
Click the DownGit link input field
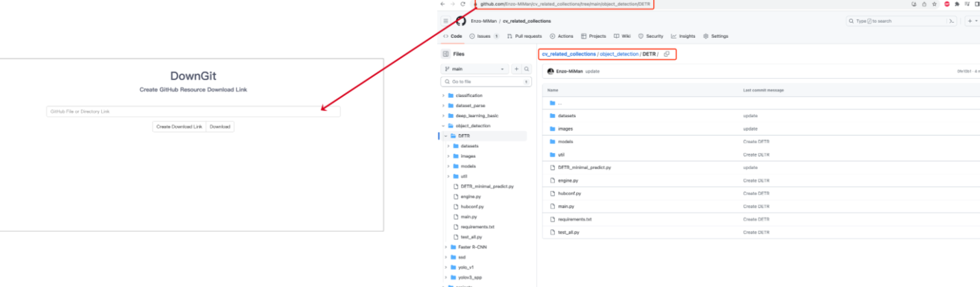[x=193, y=112]
